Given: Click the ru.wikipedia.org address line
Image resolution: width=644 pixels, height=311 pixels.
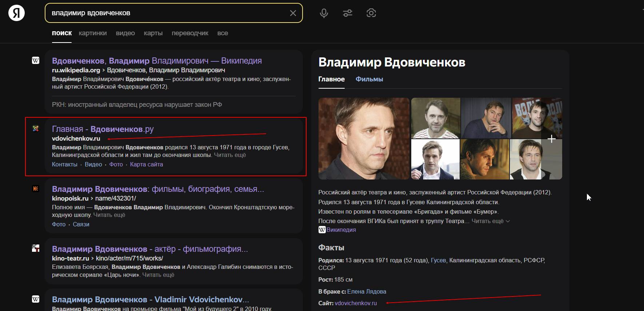Looking at the screenshot, I should coord(139,70).
